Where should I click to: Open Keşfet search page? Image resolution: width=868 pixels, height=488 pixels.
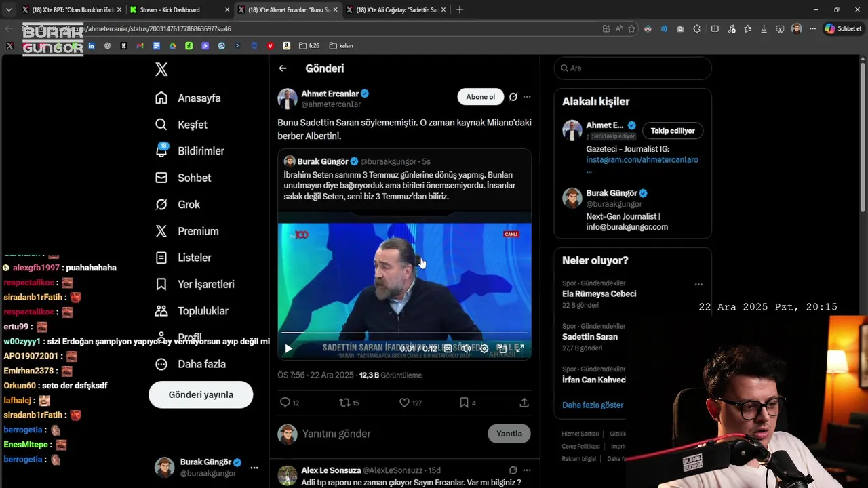[x=181, y=125]
